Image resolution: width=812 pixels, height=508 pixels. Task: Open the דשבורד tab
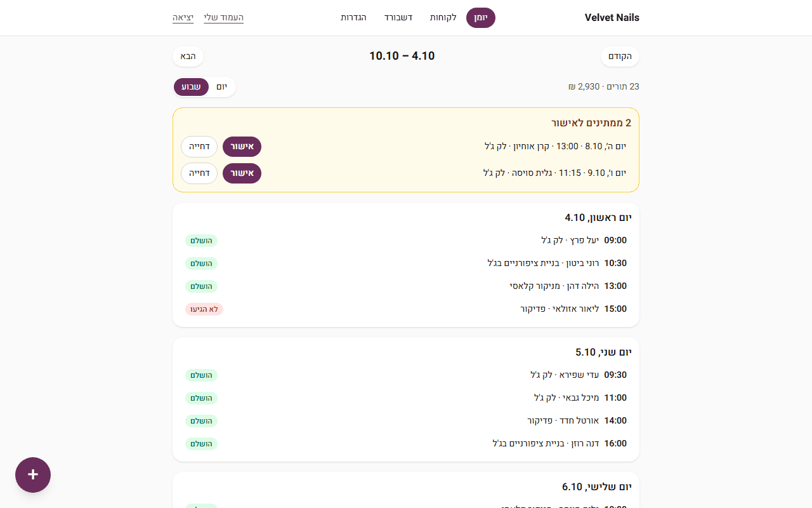pos(398,18)
